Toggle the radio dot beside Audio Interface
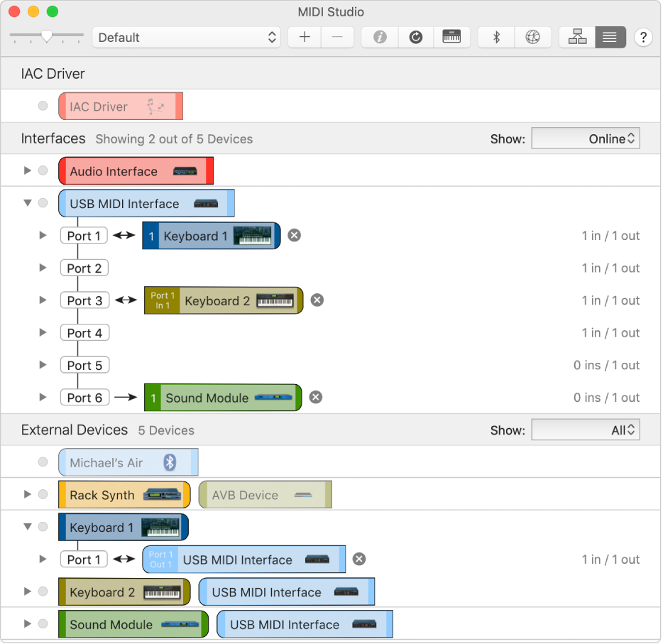Image resolution: width=663 pixels, height=644 pixels. pos(43,171)
